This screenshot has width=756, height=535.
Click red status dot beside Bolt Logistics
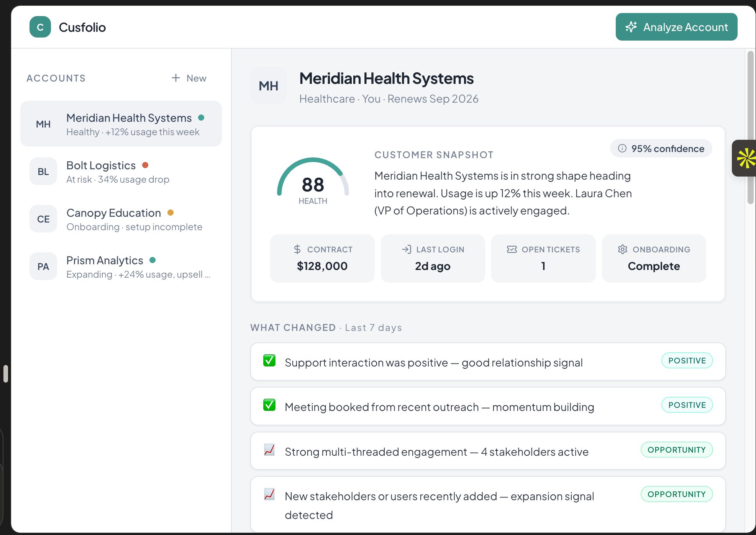pos(145,165)
